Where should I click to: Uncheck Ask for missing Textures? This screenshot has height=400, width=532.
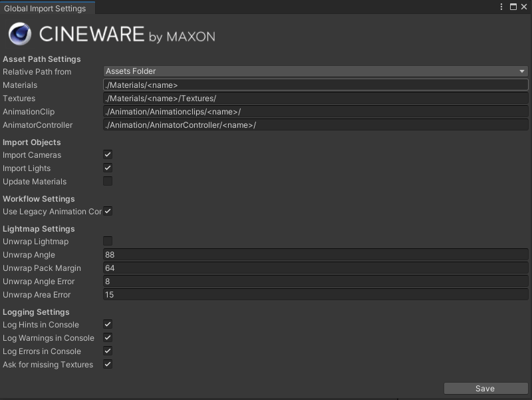click(x=108, y=364)
